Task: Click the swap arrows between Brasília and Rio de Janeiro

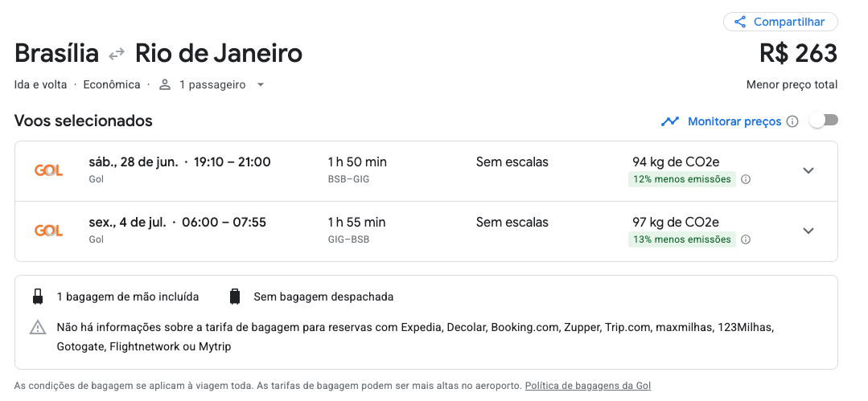Action: pos(117,54)
